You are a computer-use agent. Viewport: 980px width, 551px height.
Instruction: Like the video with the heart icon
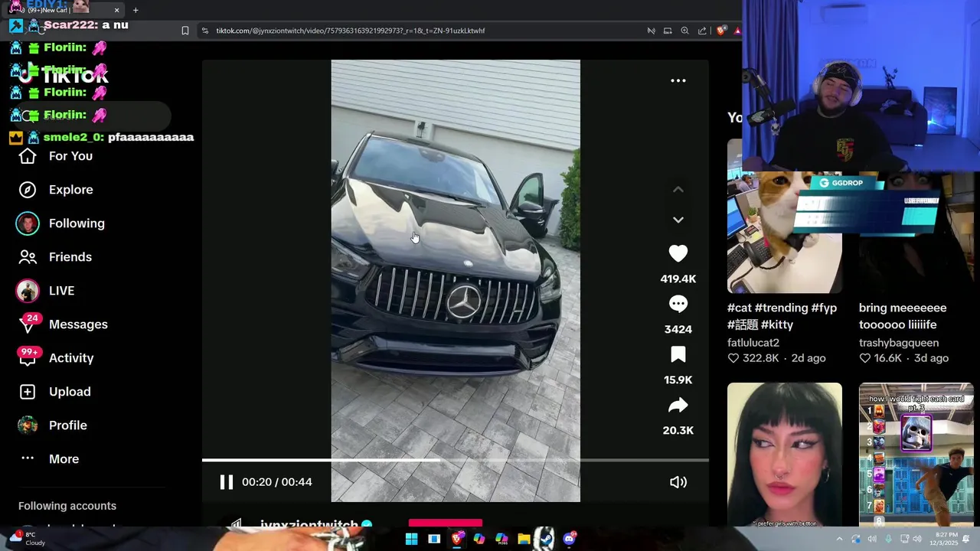coord(678,253)
